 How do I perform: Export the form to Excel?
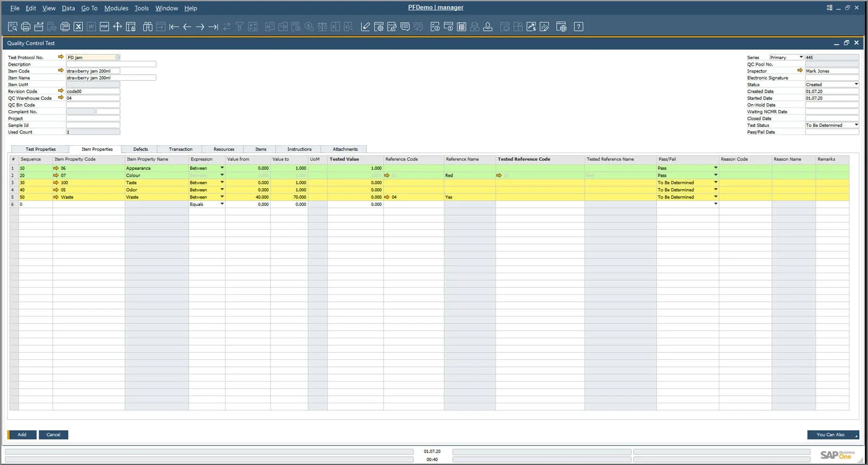coord(78,27)
